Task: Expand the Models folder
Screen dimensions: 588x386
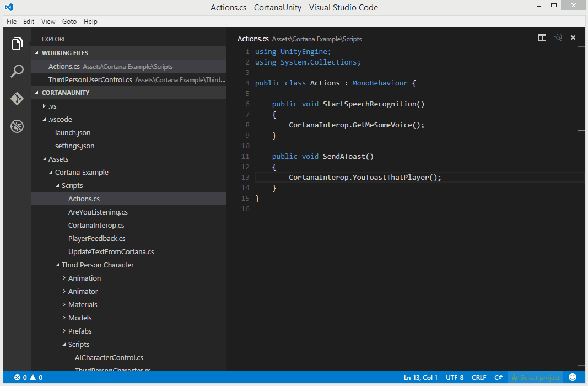Action: tap(64, 318)
